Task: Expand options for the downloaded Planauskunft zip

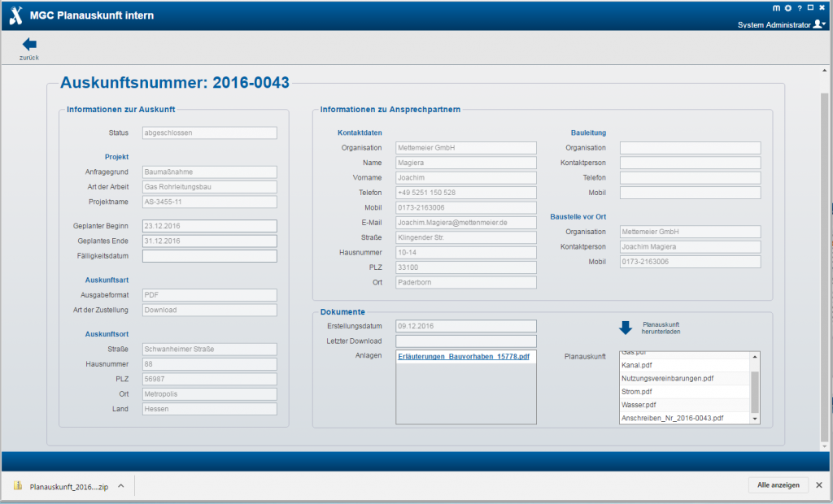Action: (x=120, y=486)
